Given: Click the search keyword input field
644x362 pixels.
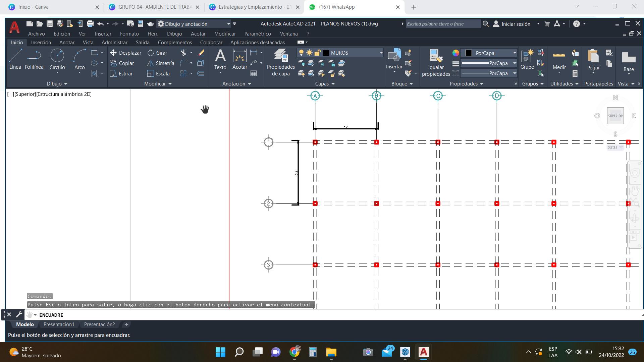Looking at the screenshot, I should (443, 24).
